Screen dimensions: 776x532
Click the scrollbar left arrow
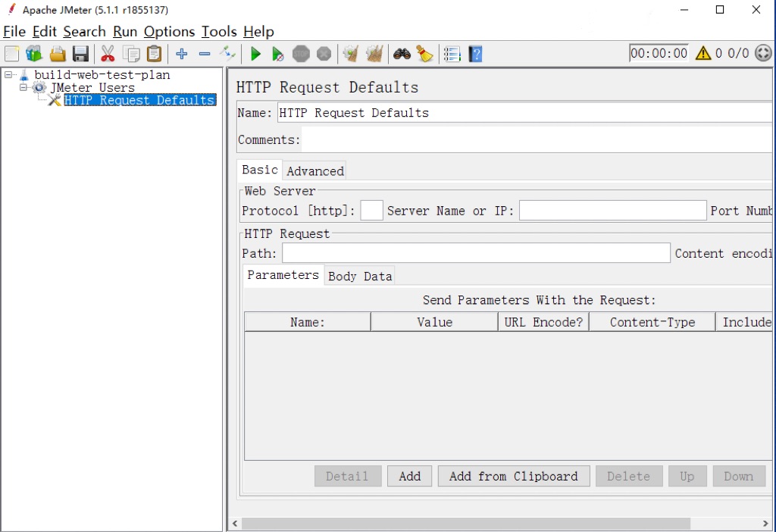[x=235, y=524]
